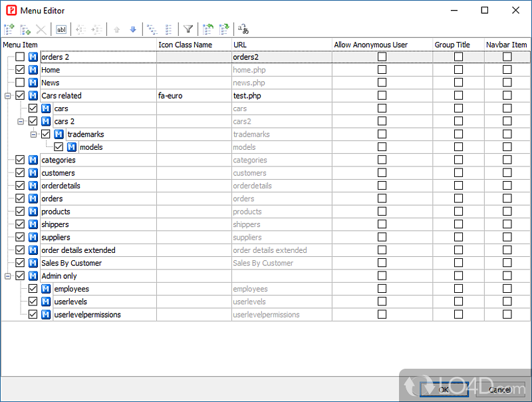The height and width of the screenshot is (402, 532).
Task: Check Navbar Item for Cars related row
Action: tap(507, 96)
